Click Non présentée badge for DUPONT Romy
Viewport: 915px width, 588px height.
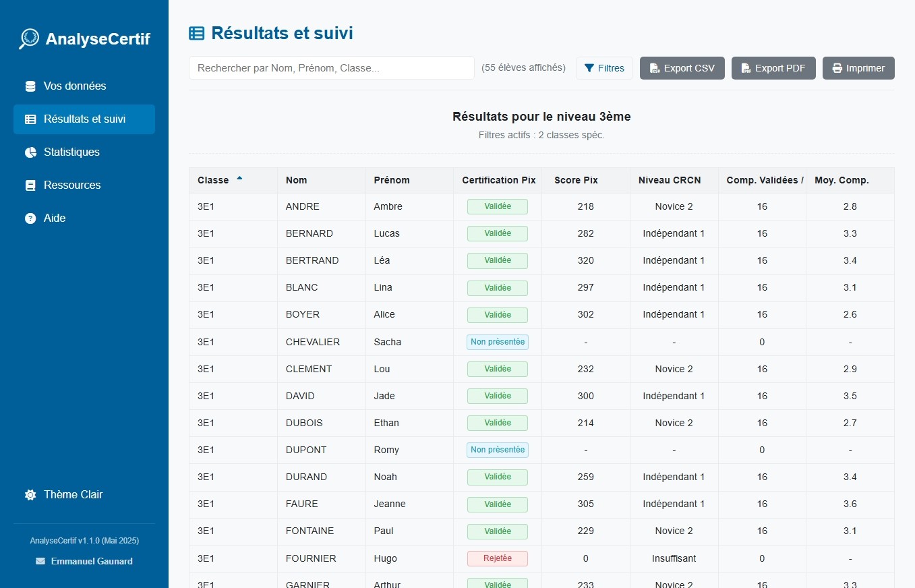coord(498,450)
